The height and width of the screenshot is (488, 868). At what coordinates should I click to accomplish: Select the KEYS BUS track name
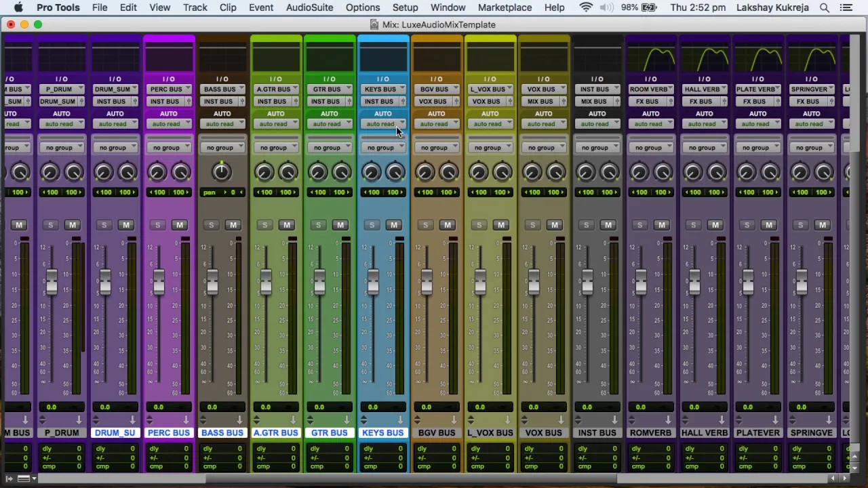point(382,432)
